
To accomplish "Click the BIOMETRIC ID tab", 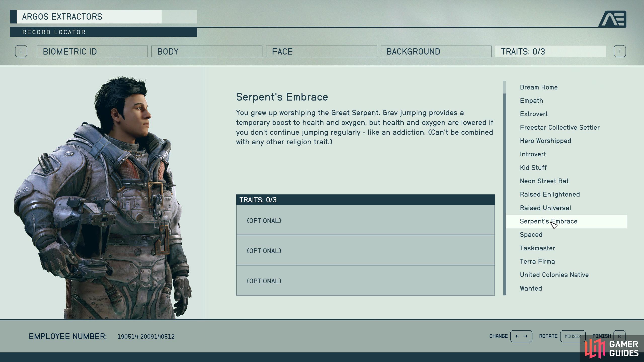I will coord(92,52).
